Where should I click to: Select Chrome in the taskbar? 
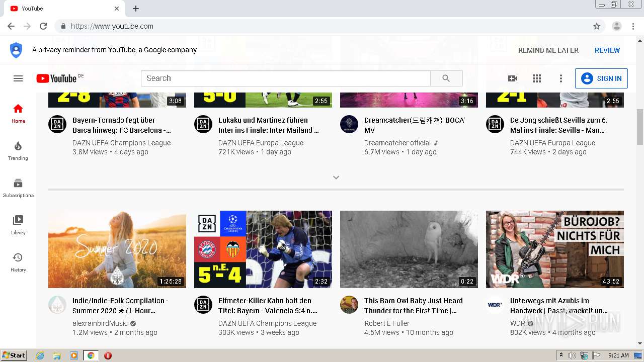[91, 355]
